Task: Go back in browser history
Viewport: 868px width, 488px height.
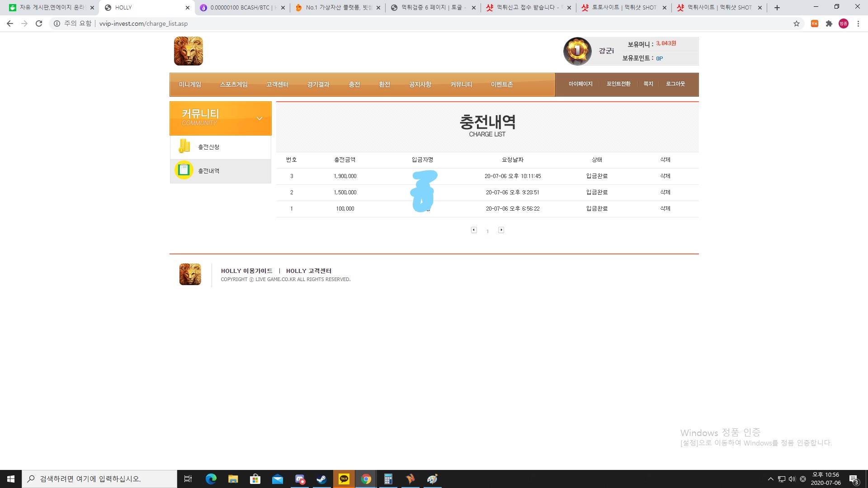Action: pyautogui.click(x=10, y=23)
